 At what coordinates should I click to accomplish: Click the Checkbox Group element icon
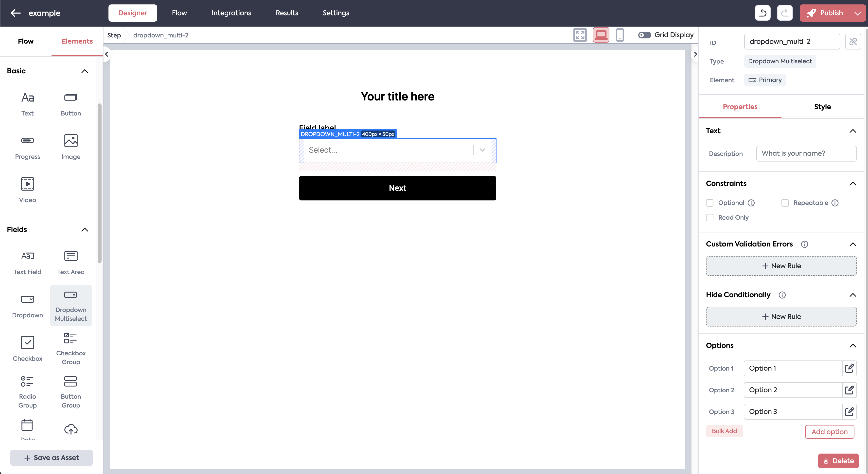(x=71, y=338)
